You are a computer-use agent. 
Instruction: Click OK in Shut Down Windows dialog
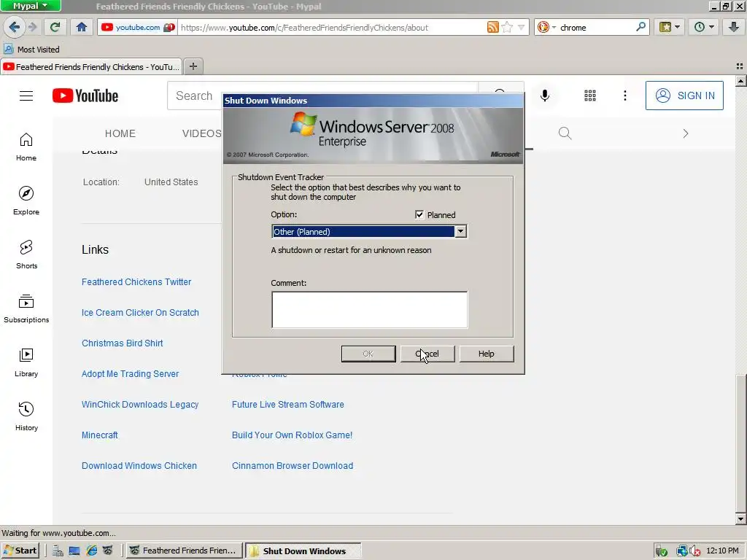(368, 354)
